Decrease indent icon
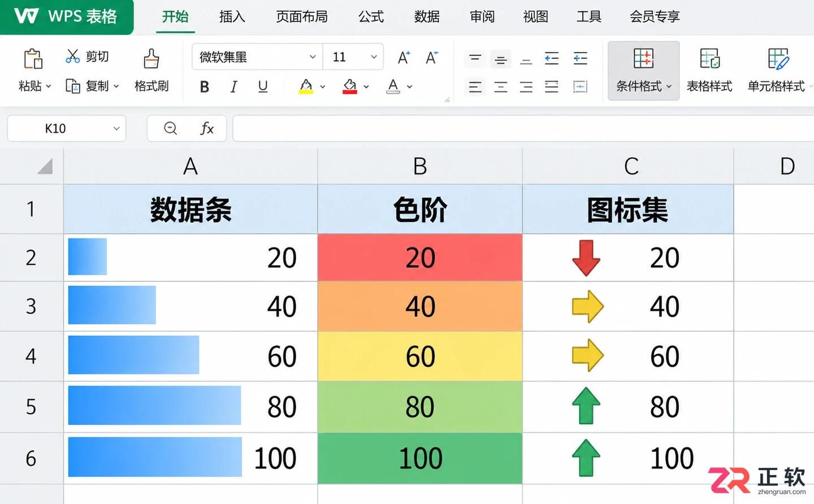 click(x=552, y=58)
